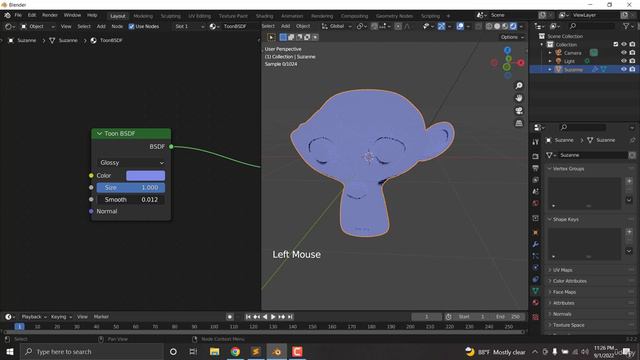
Task: Open the Slot 1 material slot dropdown
Action: click(x=189, y=27)
